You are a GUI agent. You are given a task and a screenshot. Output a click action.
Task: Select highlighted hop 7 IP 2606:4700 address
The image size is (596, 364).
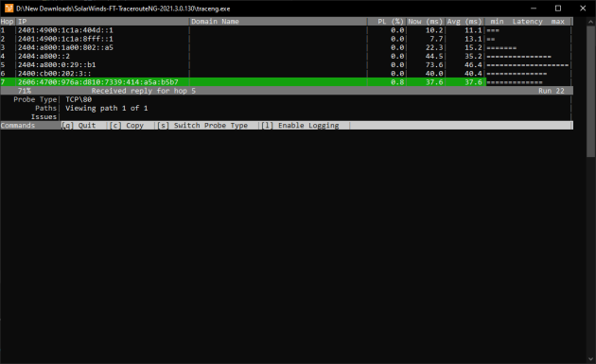(98, 82)
